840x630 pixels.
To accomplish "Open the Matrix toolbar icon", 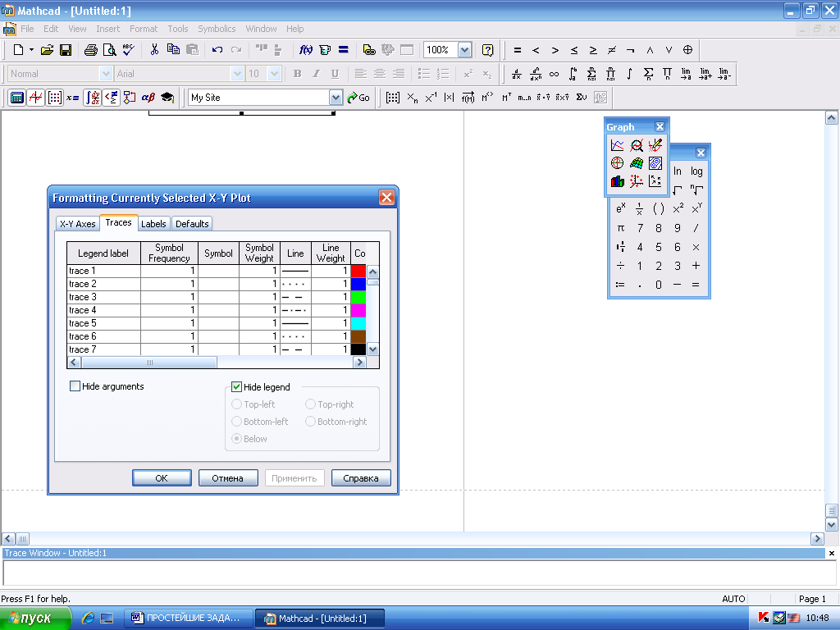I will [54, 98].
